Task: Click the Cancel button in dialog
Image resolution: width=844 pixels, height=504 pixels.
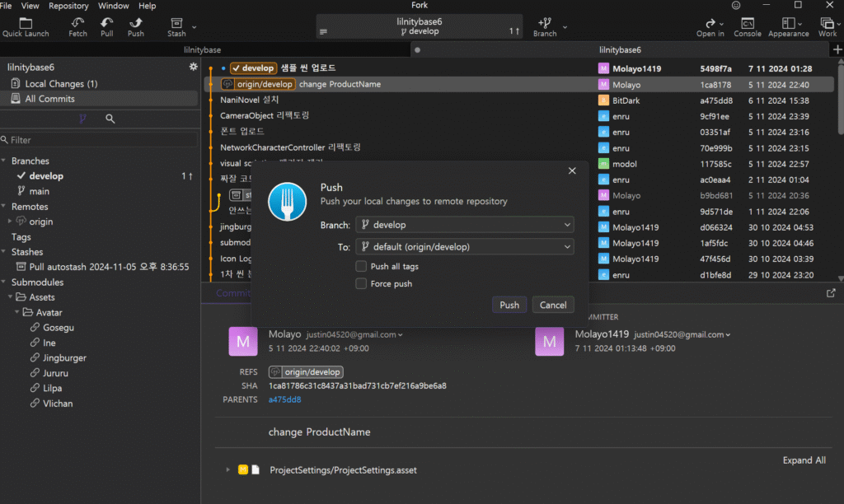Action: tap(552, 305)
